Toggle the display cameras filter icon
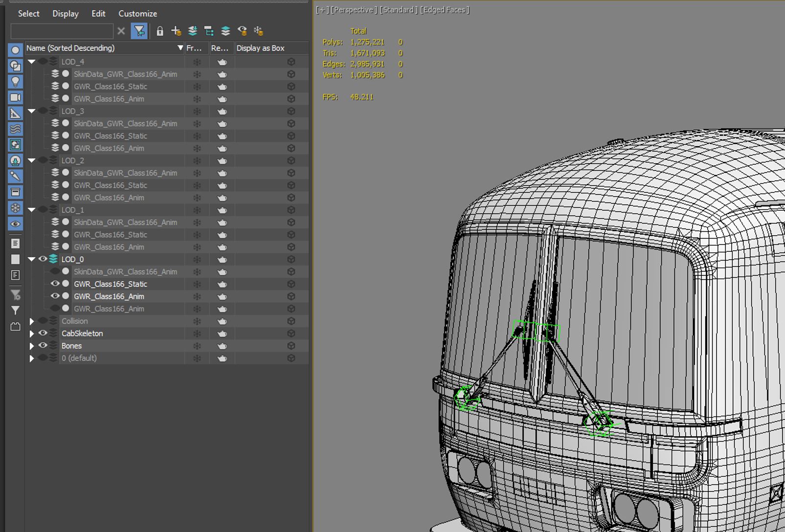This screenshot has height=532, width=785. coord(15,97)
